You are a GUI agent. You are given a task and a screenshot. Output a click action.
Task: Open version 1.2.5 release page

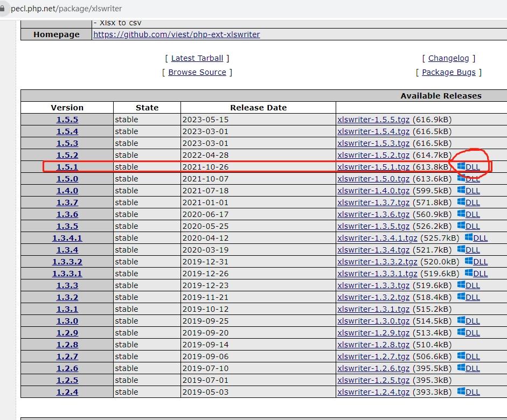coord(67,380)
